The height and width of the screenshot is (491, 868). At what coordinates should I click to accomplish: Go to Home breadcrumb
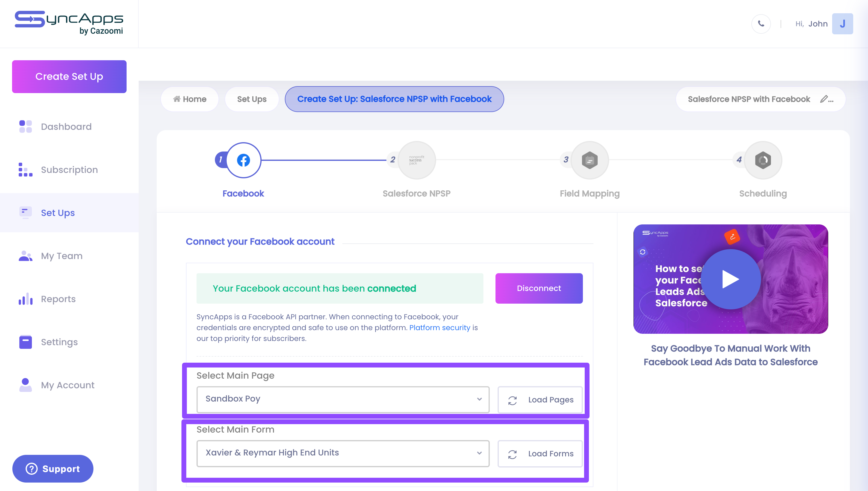pyautogui.click(x=190, y=99)
